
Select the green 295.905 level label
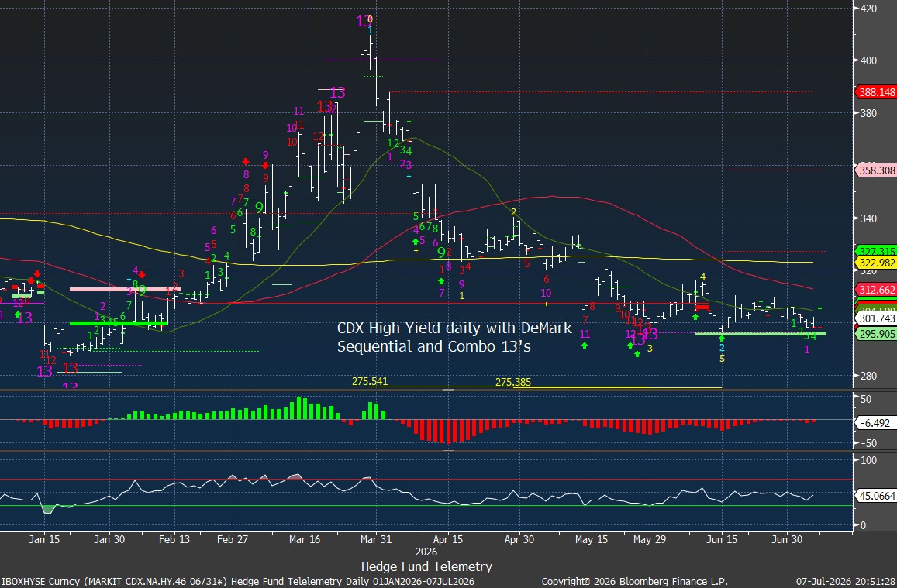875,334
